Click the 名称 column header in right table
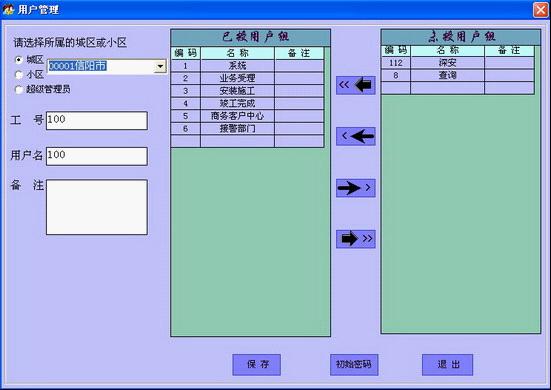This screenshot has width=551, height=390. [x=447, y=51]
